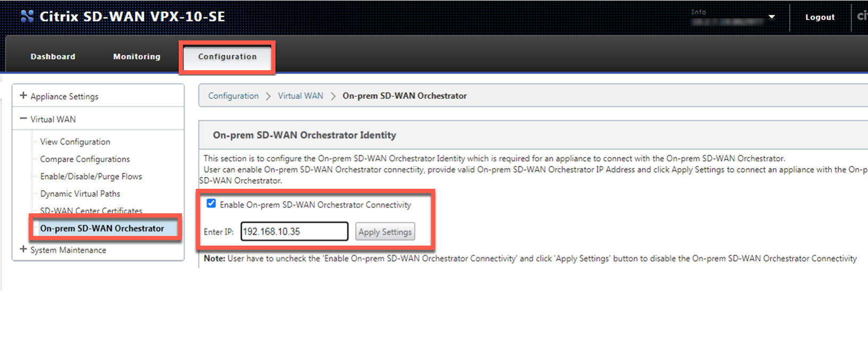The height and width of the screenshot is (351, 868).
Task: Open the Info dropdown arrow
Action: 772,17
